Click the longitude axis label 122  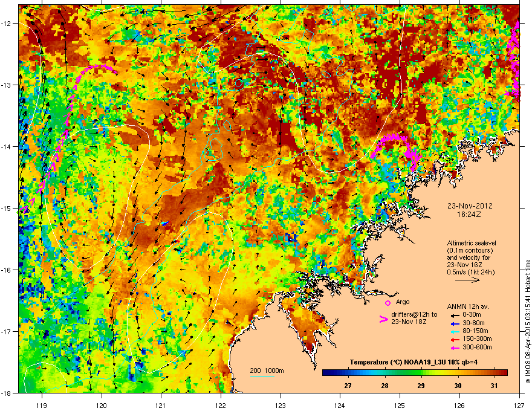point(221,405)
